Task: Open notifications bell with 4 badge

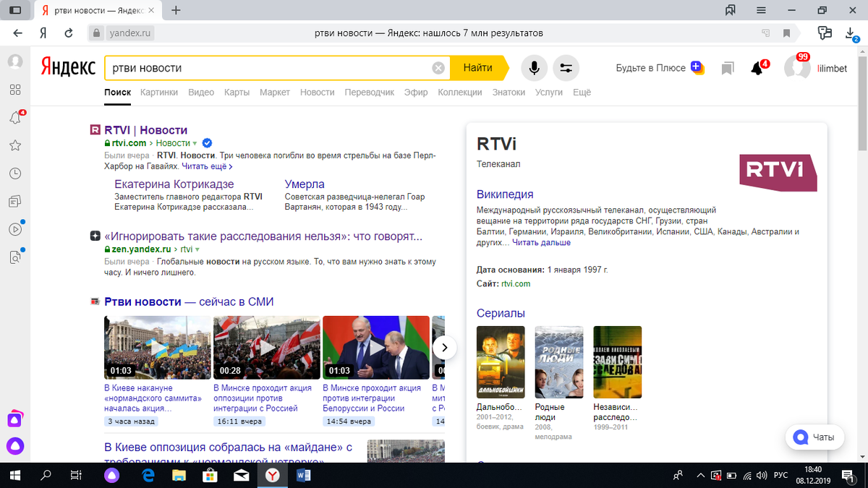Action: click(x=757, y=68)
